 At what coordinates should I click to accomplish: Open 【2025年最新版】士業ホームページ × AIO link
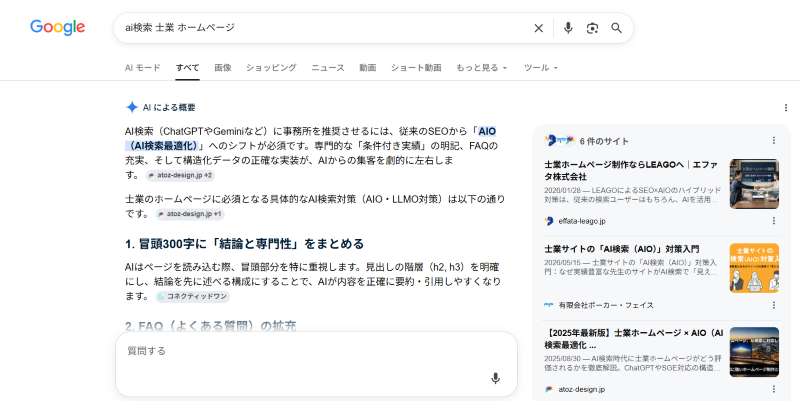coord(634,339)
